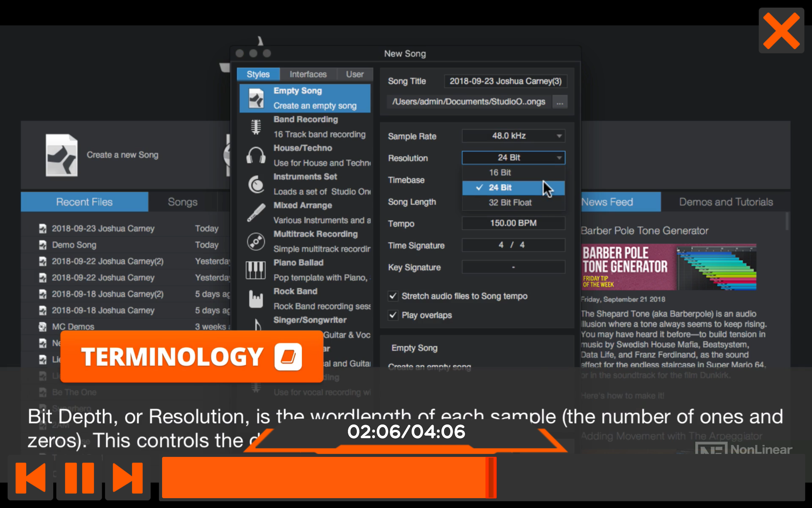Switch to the User tab

[355, 74]
